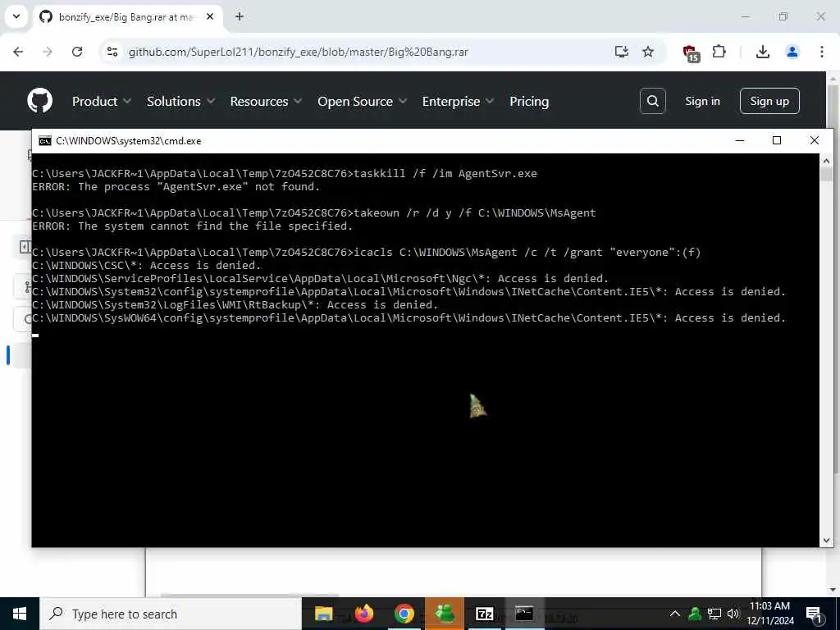Screen dimensions: 840x630
Task: Open the GitHub home logo
Action: coord(40,101)
